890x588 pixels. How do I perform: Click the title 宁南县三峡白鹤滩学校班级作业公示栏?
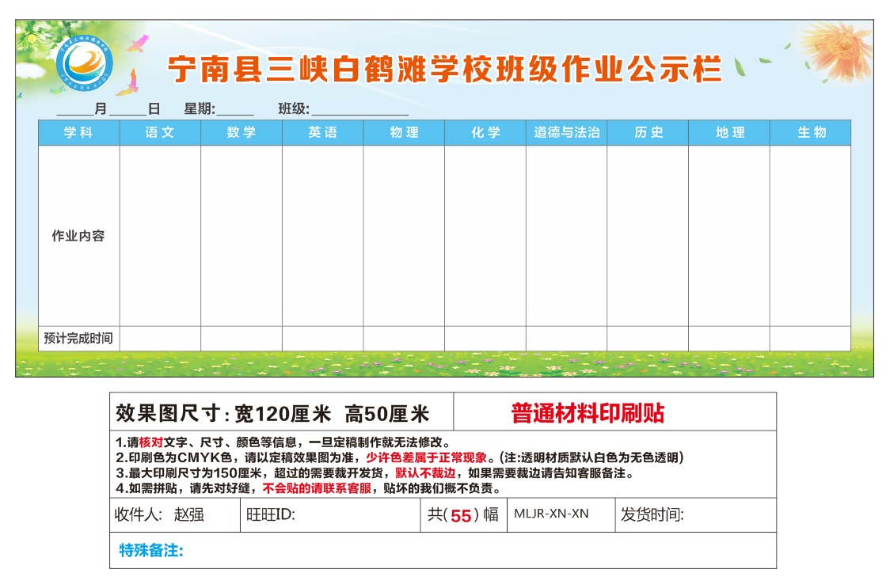[444, 69]
